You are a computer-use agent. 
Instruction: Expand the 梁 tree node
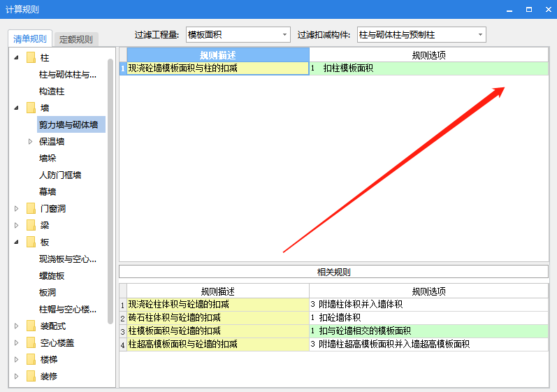click(x=16, y=226)
